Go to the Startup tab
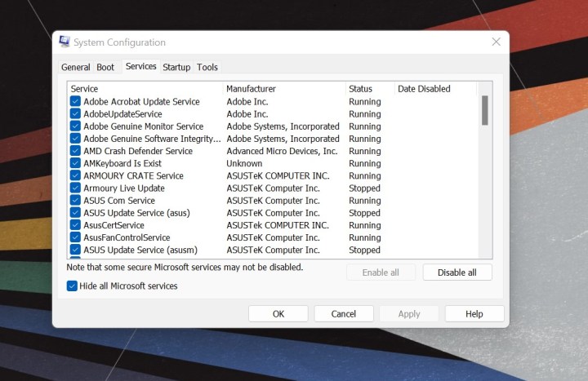The width and height of the screenshot is (588, 381). pos(176,68)
